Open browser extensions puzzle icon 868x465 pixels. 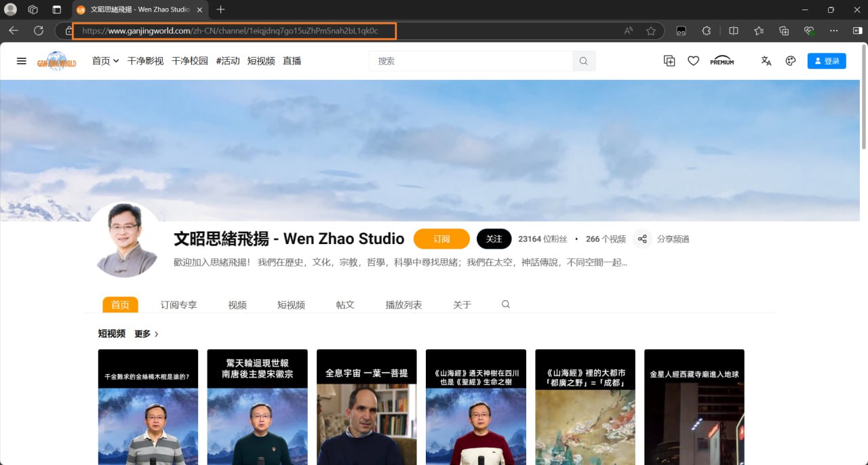[706, 31]
